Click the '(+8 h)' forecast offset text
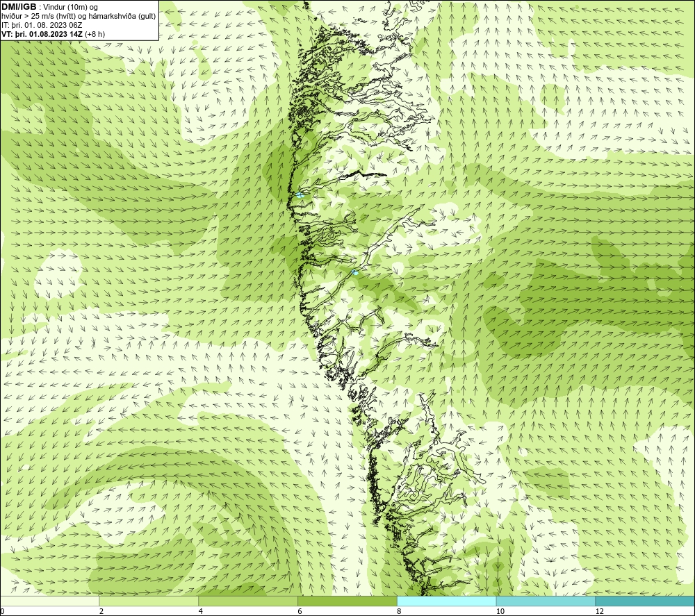695x616 pixels. pyautogui.click(x=95, y=34)
